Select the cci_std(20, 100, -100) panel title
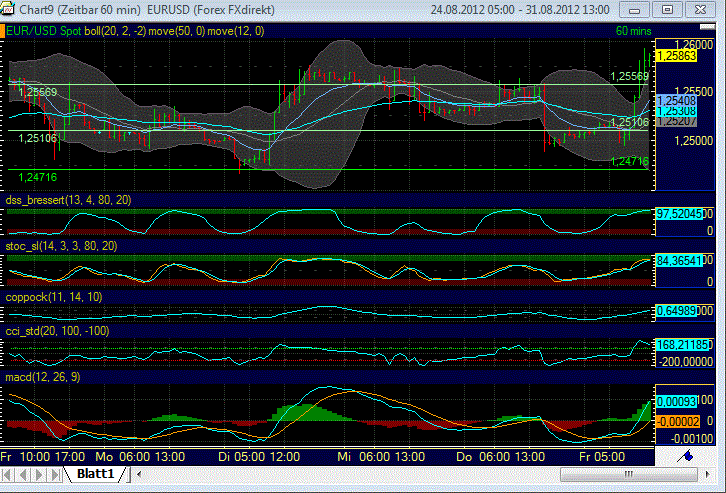Screen dimensions: 726x493 point(57,331)
